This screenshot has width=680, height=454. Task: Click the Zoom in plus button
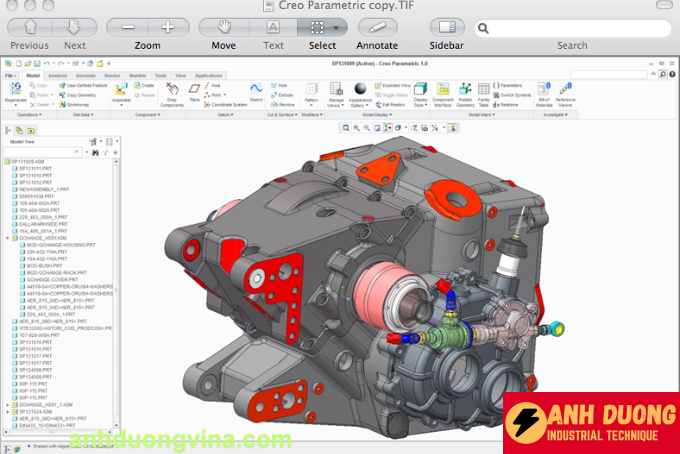click(167, 27)
